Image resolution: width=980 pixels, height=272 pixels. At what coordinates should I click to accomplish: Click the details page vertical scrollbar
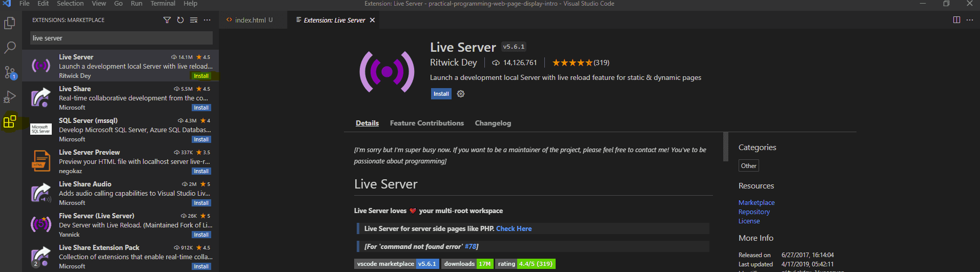tap(726, 147)
